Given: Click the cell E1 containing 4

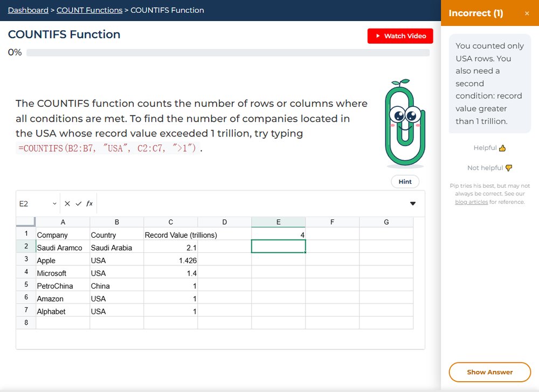Looking at the screenshot, I should pyautogui.click(x=279, y=234).
